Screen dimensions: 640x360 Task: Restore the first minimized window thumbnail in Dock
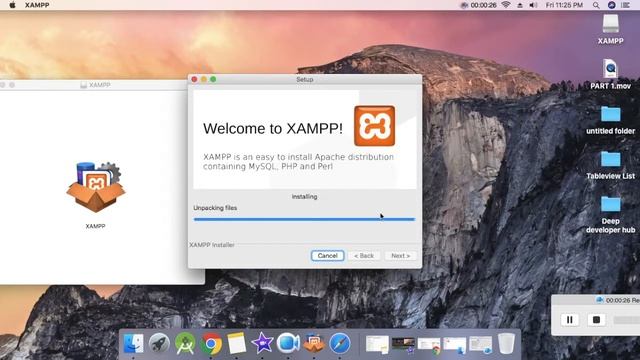pyautogui.click(x=377, y=344)
